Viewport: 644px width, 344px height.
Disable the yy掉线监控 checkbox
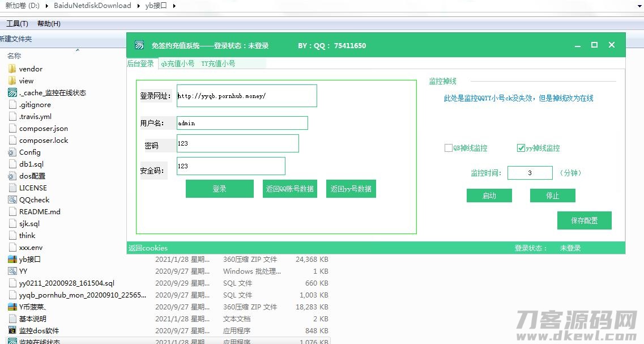521,148
